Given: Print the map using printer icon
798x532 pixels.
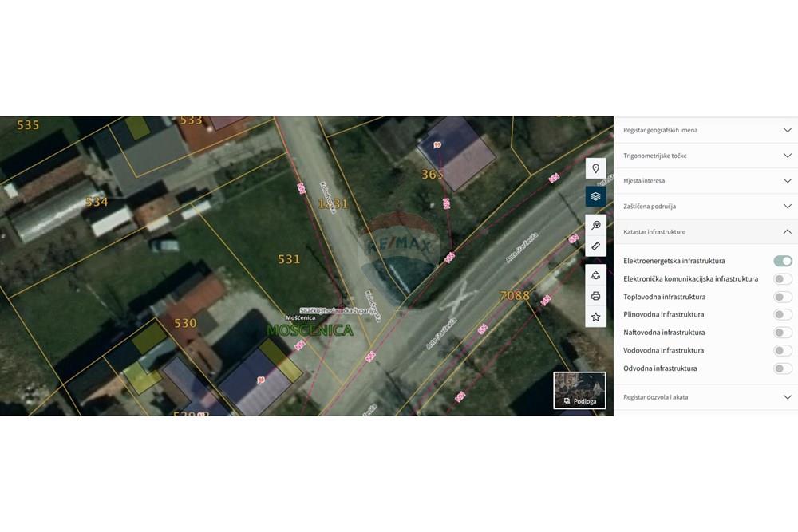Looking at the screenshot, I should click(595, 296).
